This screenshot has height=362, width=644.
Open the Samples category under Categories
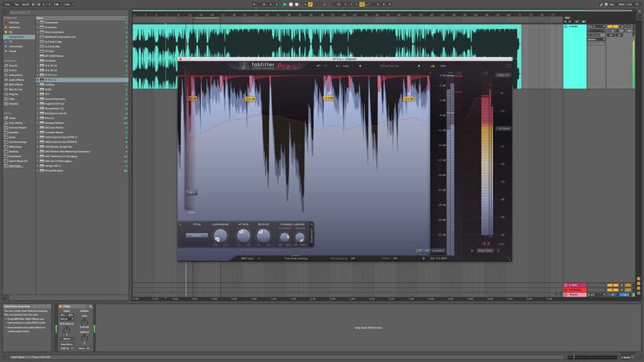point(14,104)
